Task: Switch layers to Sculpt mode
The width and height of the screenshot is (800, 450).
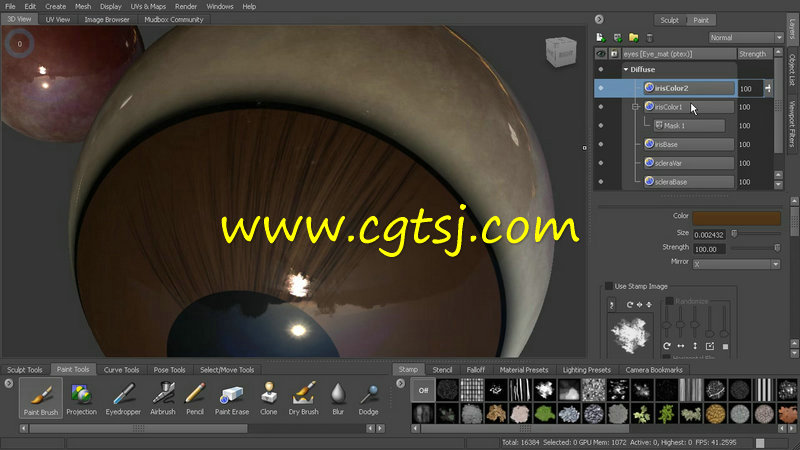Action: point(669,20)
